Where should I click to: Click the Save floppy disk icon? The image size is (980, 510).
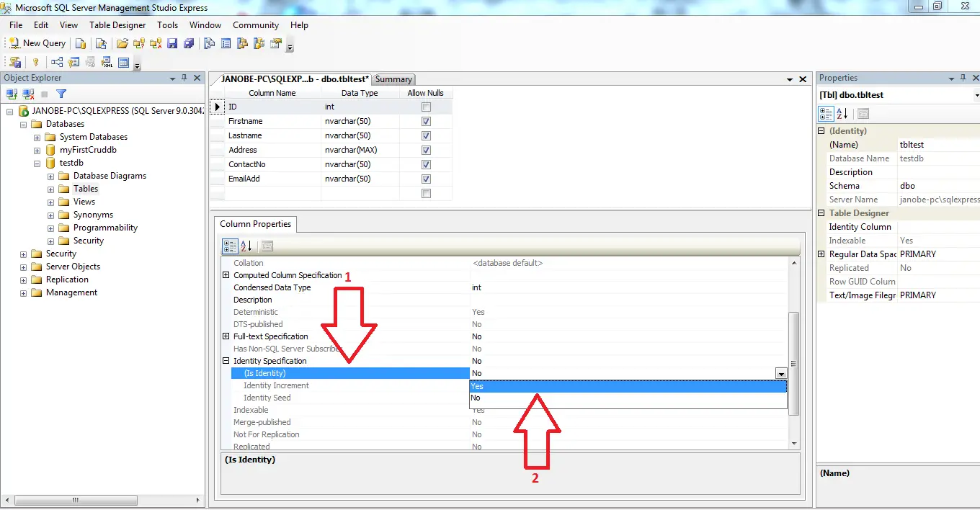point(172,43)
